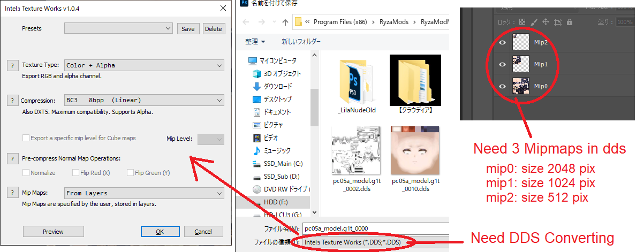Click Program Files (x86) in the path
Screen dimensions: 644x252
(341, 22)
